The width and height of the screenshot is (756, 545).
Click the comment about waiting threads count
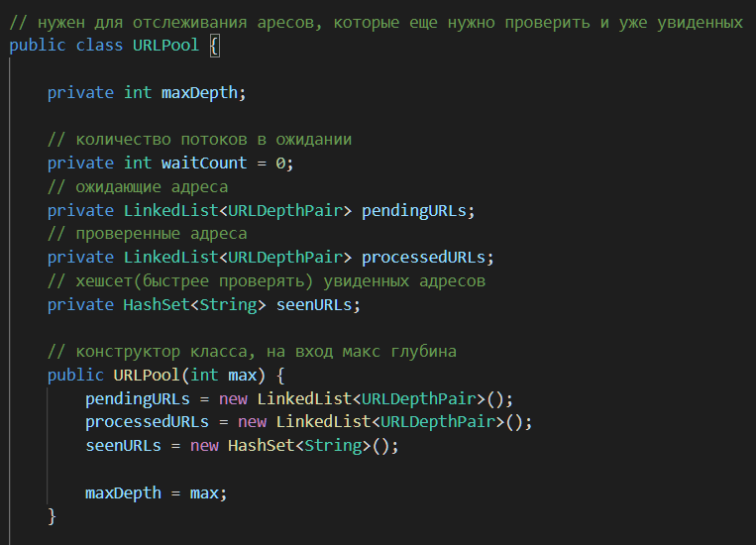[199, 140]
